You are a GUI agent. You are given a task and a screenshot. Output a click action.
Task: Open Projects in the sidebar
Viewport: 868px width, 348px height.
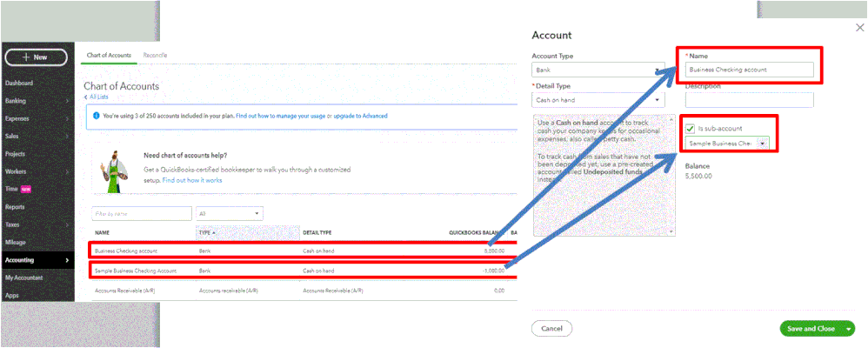pos(16,154)
